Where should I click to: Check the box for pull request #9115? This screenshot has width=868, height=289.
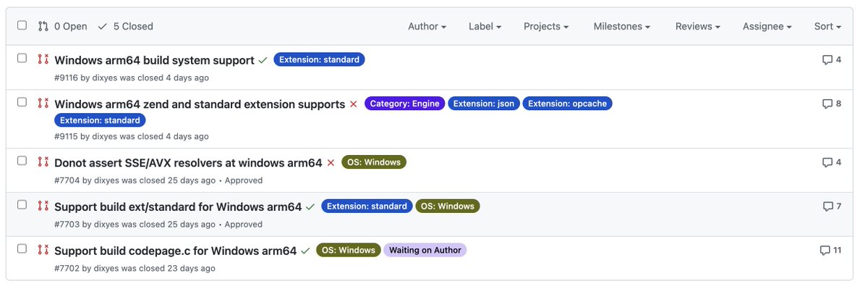(x=22, y=102)
